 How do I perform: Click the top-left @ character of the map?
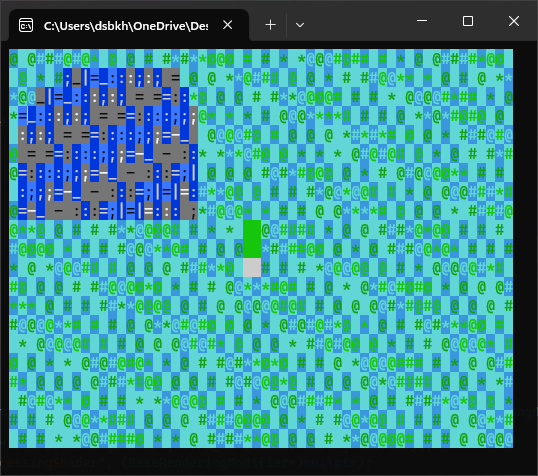coord(13,59)
